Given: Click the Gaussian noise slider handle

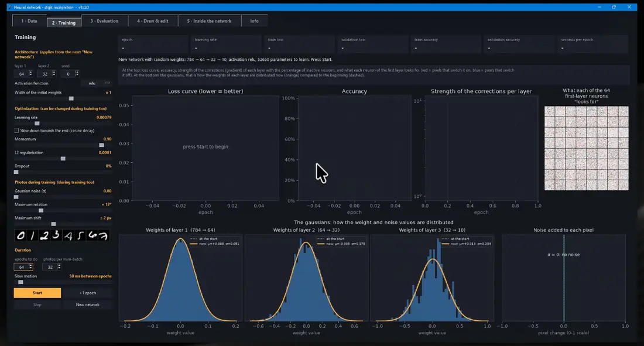Looking at the screenshot, I should pos(16,197).
